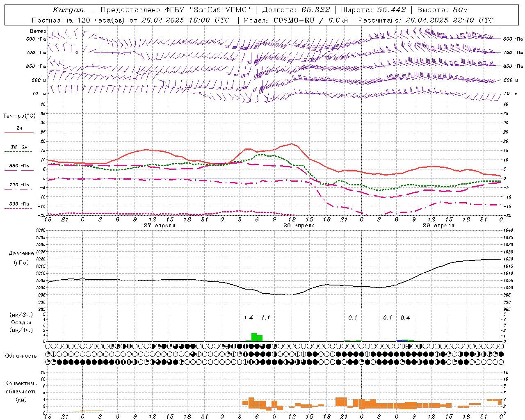Select the precipitation value "0.4"

[x=405, y=318]
